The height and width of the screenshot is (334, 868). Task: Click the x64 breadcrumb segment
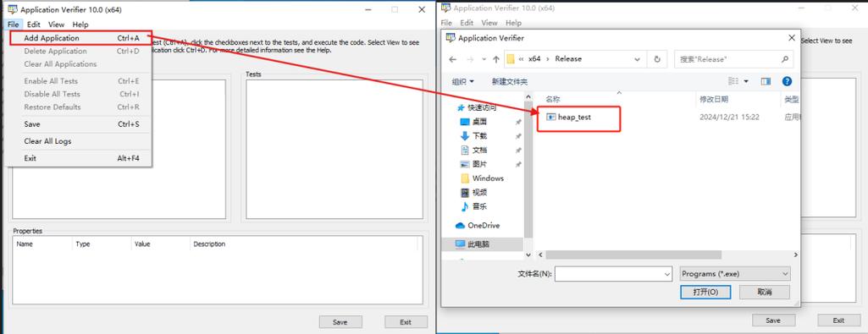[534, 58]
